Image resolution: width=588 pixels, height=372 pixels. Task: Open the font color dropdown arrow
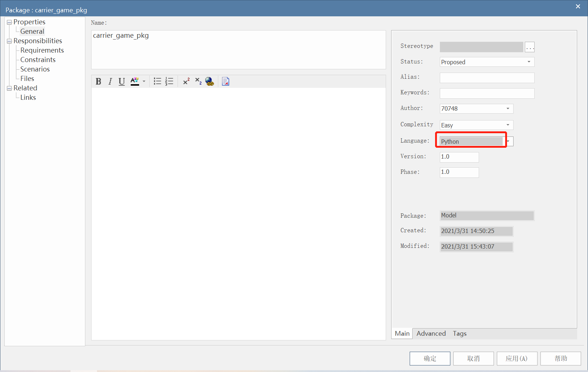pyautogui.click(x=144, y=81)
